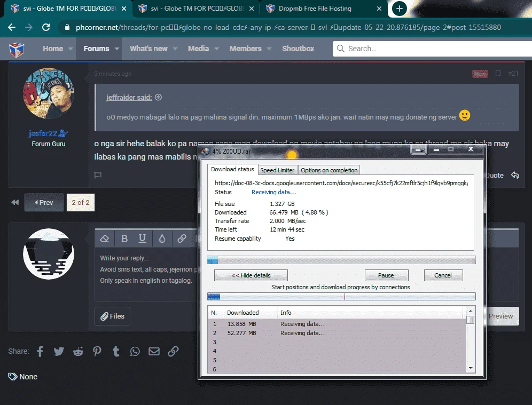The width and height of the screenshot is (532, 405).
Task: Open the Home nav item
Action: click(53, 49)
